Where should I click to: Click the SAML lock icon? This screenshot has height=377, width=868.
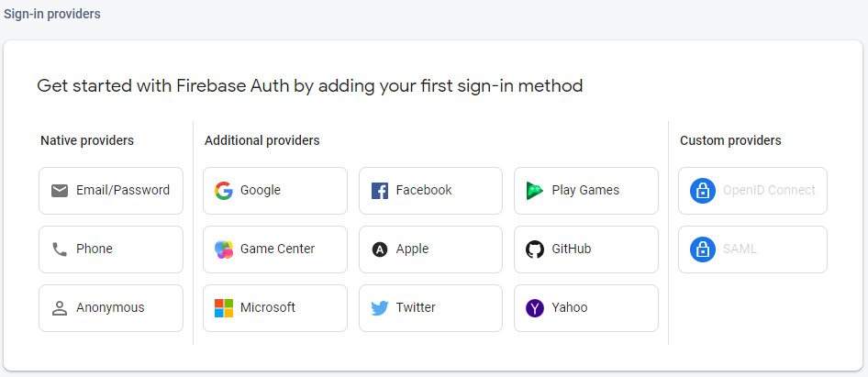tap(702, 249)
